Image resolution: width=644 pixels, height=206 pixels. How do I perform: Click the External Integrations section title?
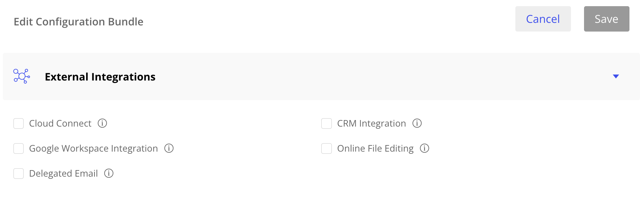100,77
